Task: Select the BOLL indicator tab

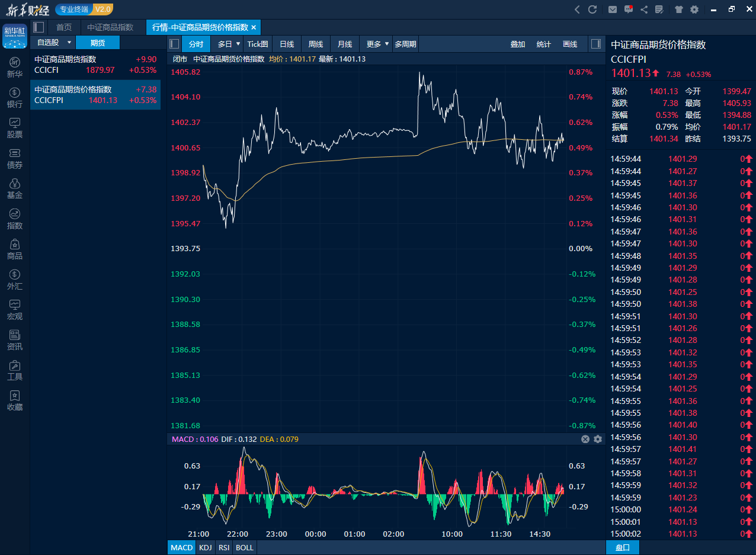Action: pos(245,547)
